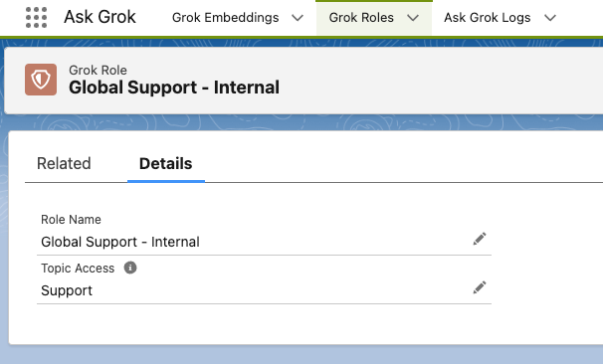The width and height of the screenshot is (603, 364).
Task: Click the Role Name field value
Action: point(120,242)
